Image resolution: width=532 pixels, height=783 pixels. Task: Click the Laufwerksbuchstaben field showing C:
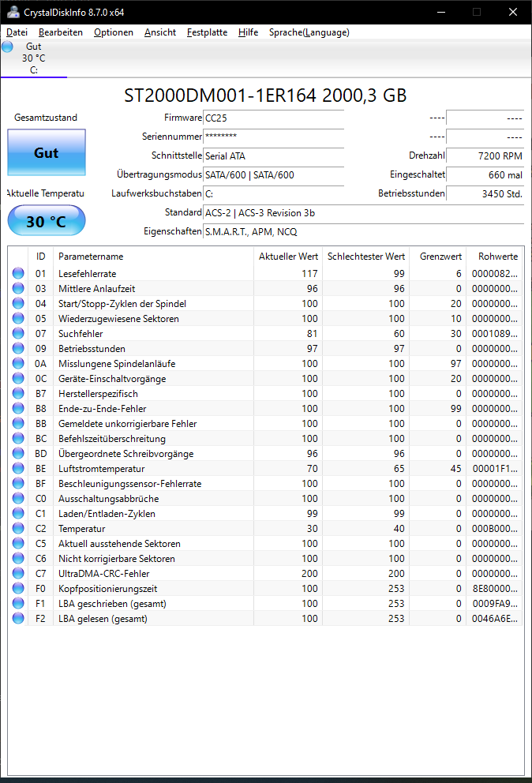click(x=274, y=194)
